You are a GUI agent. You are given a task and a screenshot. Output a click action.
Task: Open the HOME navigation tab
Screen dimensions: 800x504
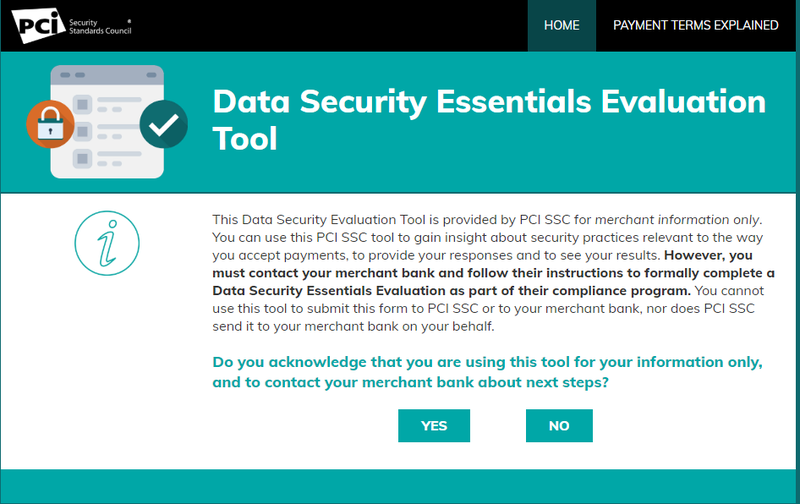562,26
